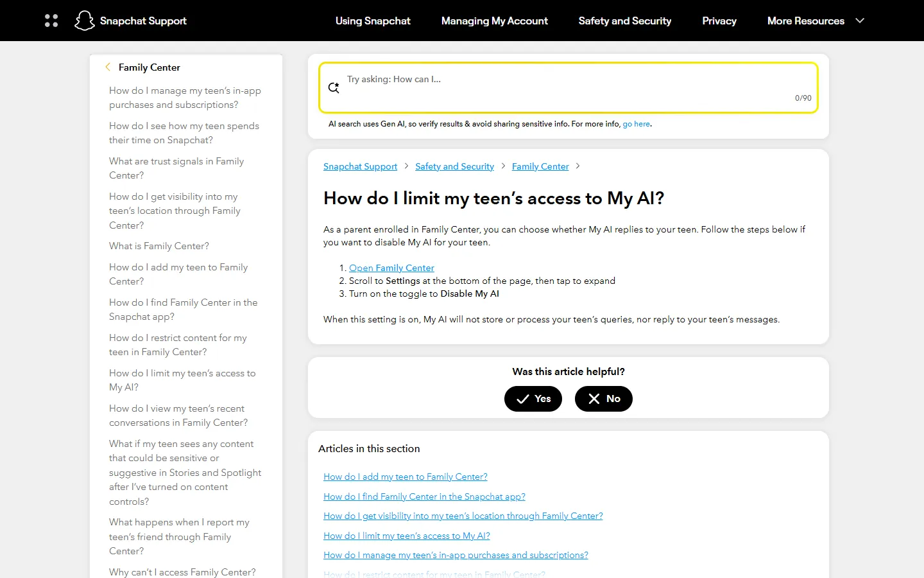This screenshot has height=578, width=924.
Task: Open sidebar article on viewing teen's recent conversations
Action: point(178,416)
